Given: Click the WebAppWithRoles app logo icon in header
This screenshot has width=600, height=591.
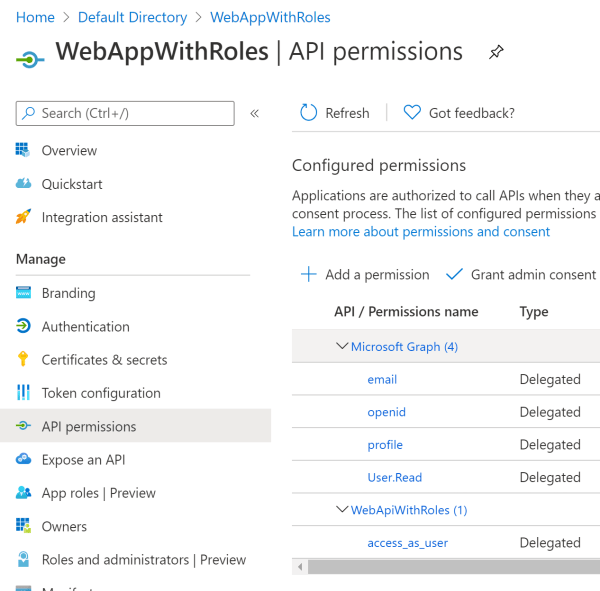Looking at the screenshot, I should pyautogui.click(x=30, y=59).
